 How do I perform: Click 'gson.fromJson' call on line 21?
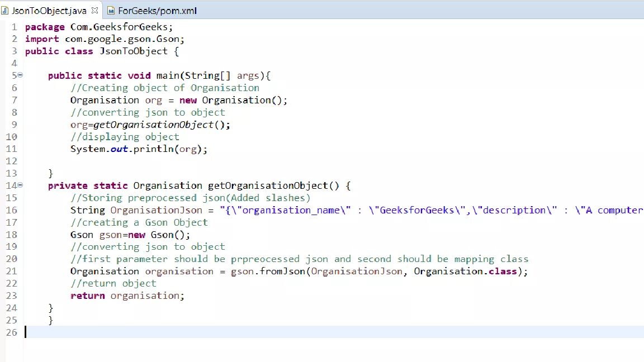click(x=268, y=271)
